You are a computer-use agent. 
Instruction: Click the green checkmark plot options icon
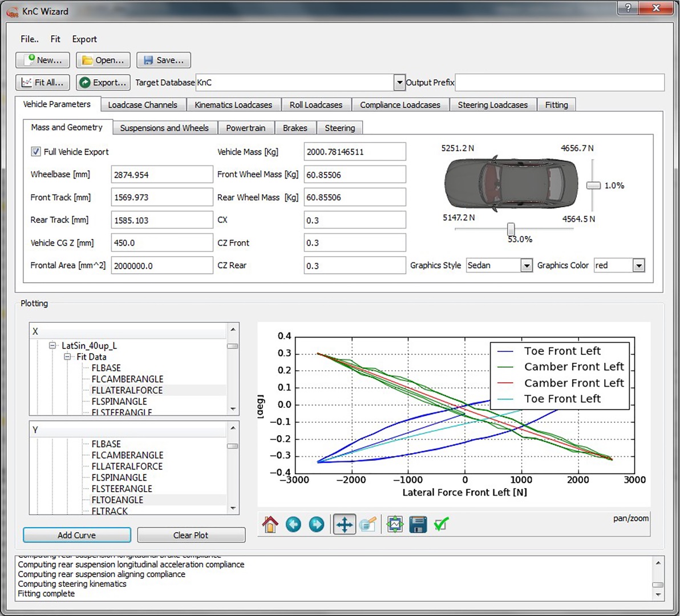pos(441,524)
